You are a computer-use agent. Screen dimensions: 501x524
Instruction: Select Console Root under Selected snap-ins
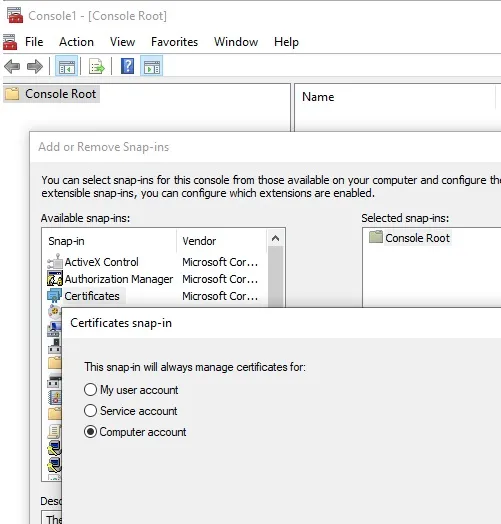(417, 238)
